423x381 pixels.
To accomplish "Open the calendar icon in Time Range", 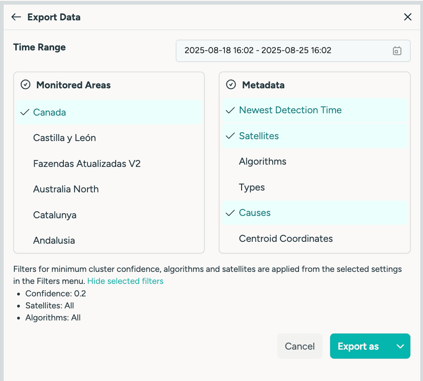I will (x=397, y=51).
